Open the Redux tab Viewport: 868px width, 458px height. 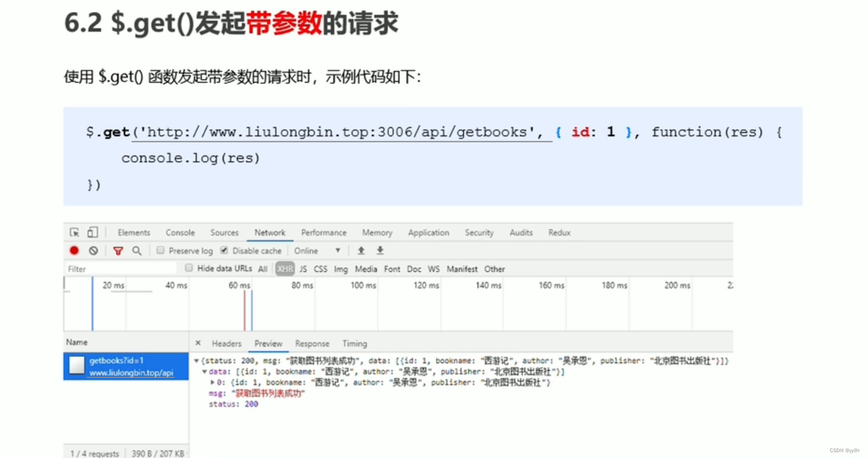559,233
